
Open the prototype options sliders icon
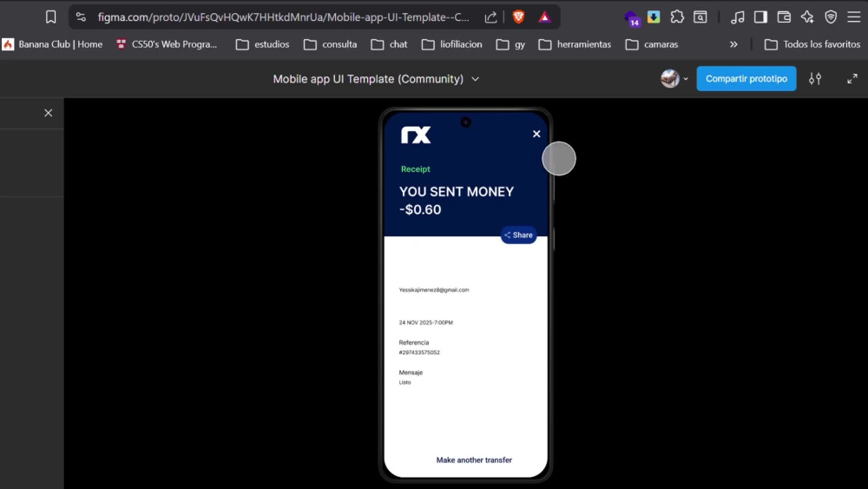(x=815, y=79)
